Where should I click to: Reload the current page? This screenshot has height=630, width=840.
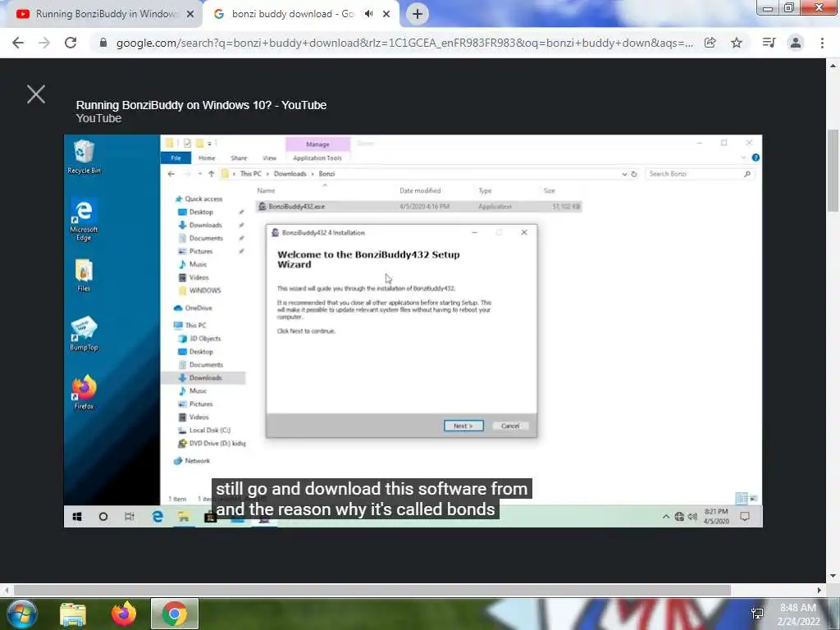(x=71, y=43)
